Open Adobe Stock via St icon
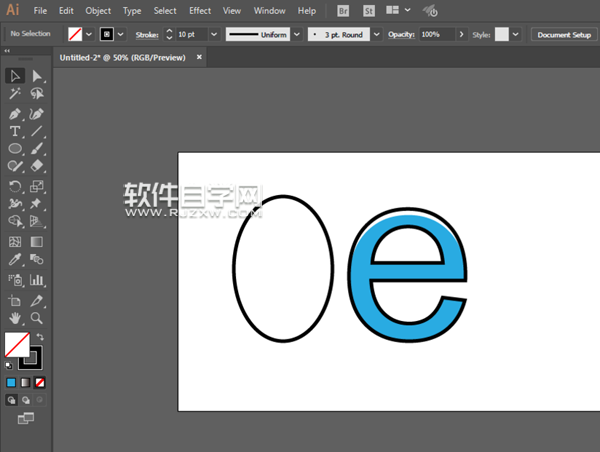Image resolution: width=600 pixels, height=452 pixels. tap(368, 11)
